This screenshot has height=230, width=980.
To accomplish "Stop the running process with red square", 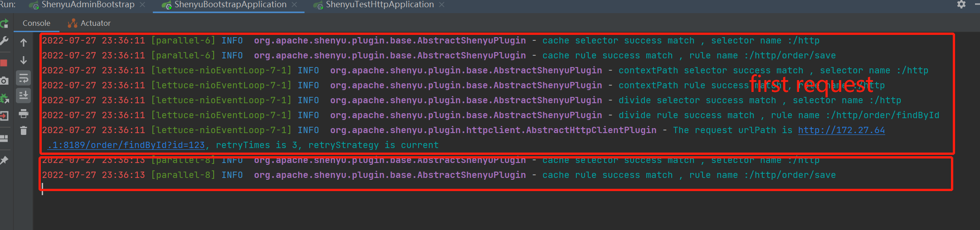I will (4, 63).
